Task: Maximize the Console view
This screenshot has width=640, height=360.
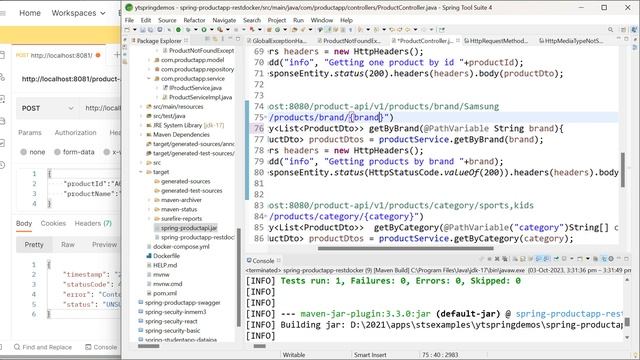Action: pos(626,259)
